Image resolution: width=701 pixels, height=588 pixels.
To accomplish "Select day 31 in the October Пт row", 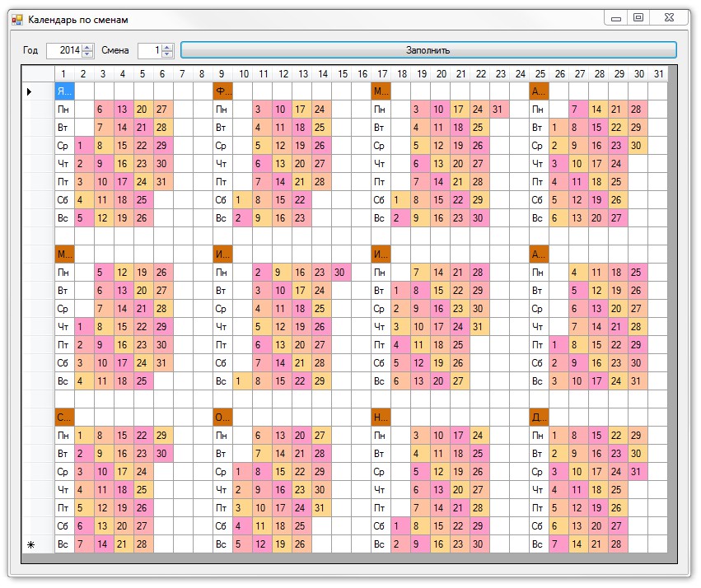I will click(321, 508).
